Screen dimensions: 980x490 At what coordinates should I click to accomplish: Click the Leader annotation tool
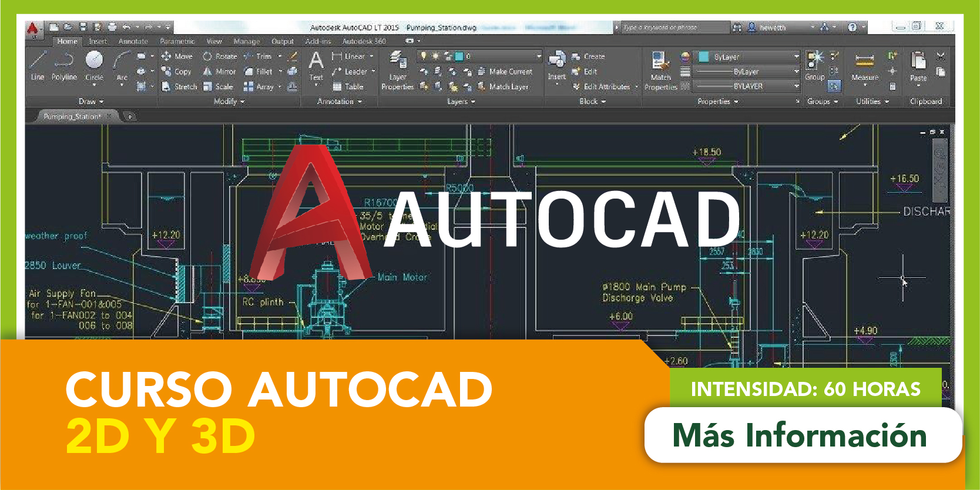click(350, 72)
